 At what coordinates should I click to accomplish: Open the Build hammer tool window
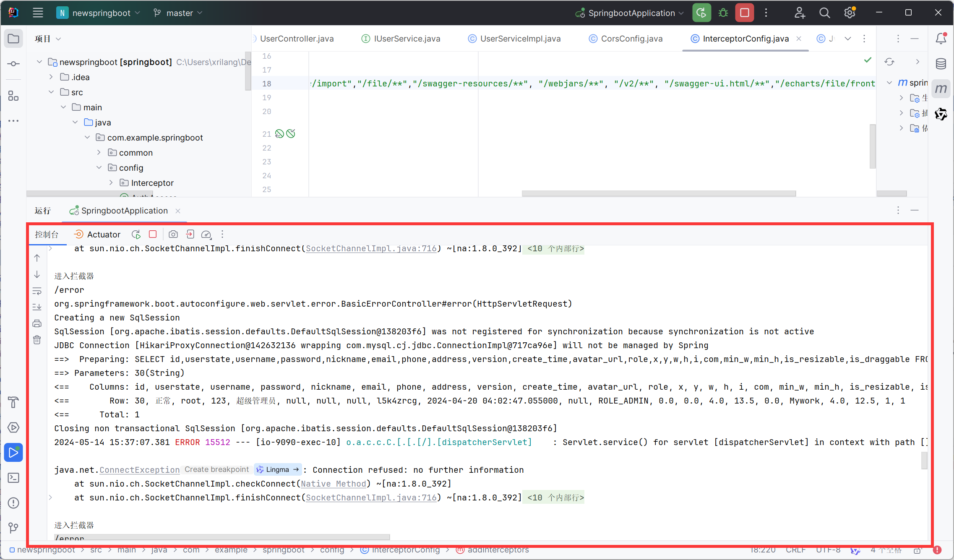13,402
